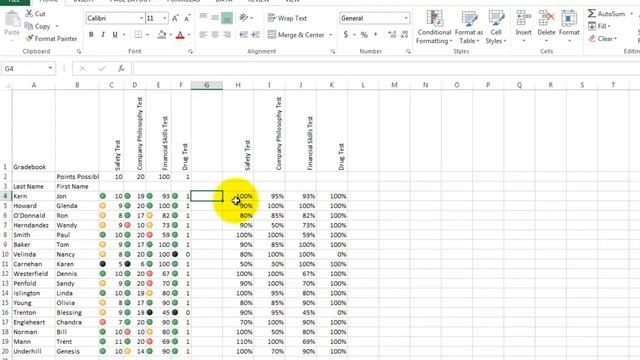Toggle Underline formatting
This screenshot has height=360, width=640.
coord(115,35)
